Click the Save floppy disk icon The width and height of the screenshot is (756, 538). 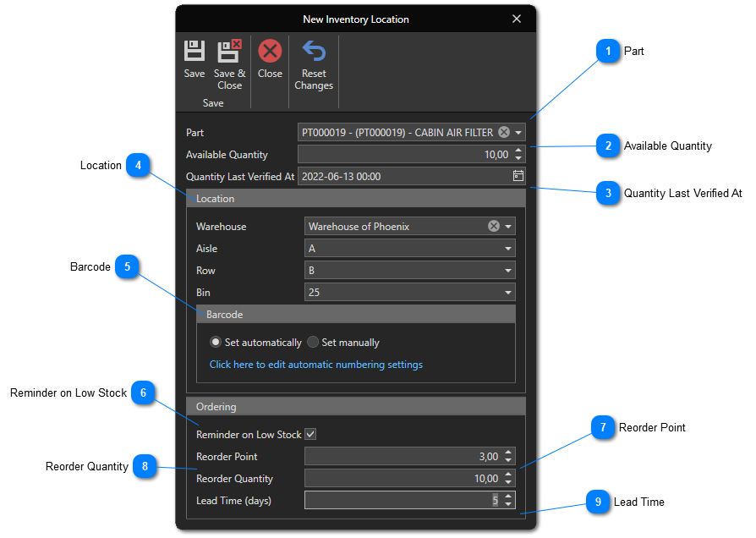point(194,52)
